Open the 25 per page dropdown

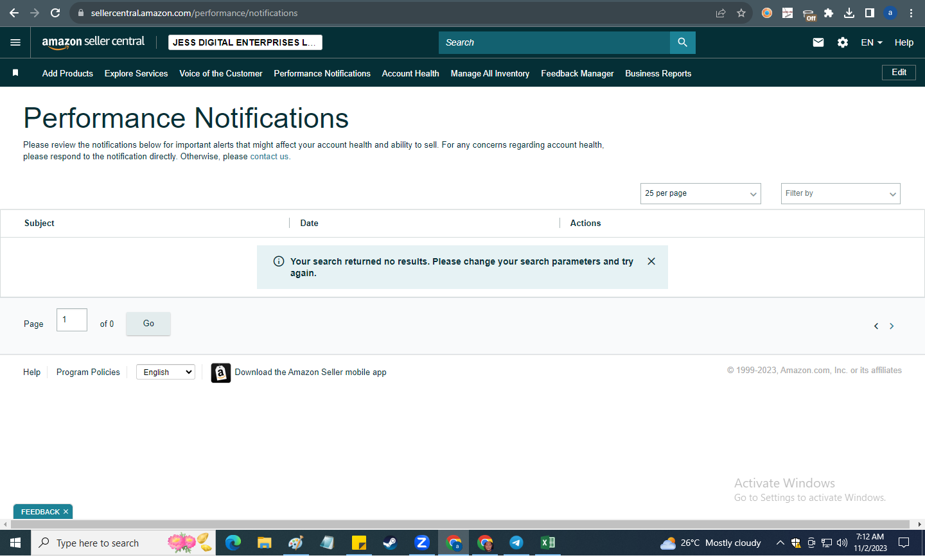pyautogui.click(x=701, y=193)
